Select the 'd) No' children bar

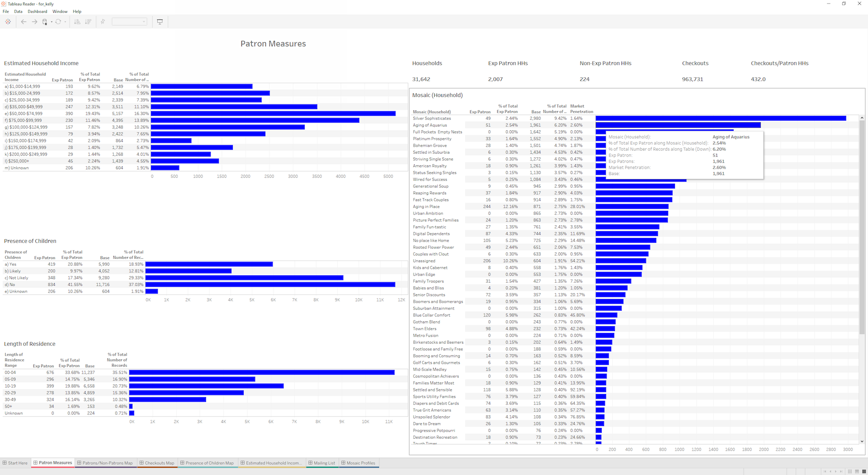click(x=270, y=285)
